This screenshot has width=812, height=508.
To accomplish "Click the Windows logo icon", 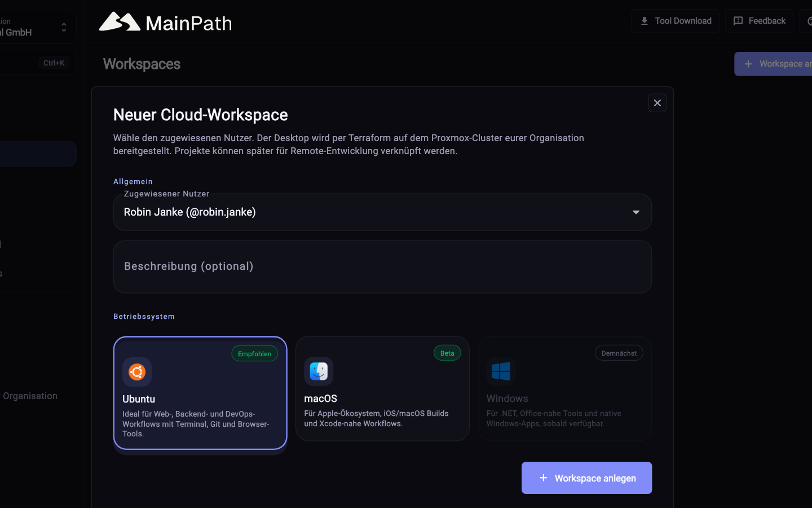I will (x=501, y=371).
